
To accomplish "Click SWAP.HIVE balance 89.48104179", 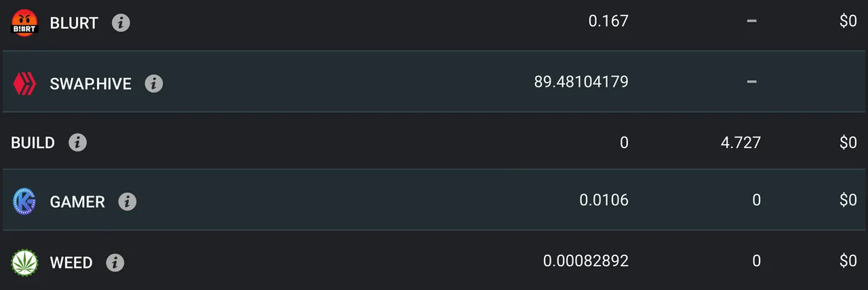I will coord(581,82).
